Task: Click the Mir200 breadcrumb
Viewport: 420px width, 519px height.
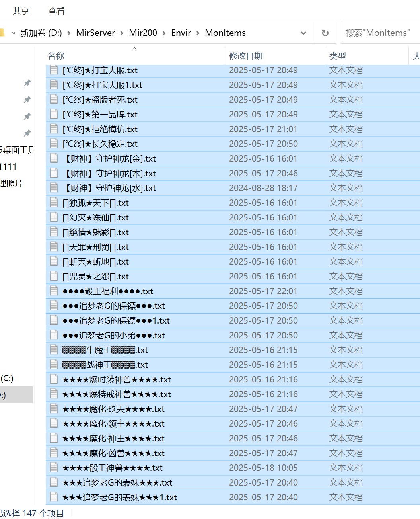Action: (143, 33)
